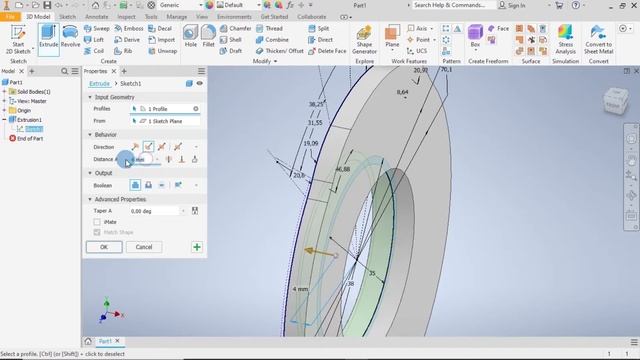The width and height of the screenshot is (640, 360).
Task: Choose the Loft tool
Action: point(94,40)
